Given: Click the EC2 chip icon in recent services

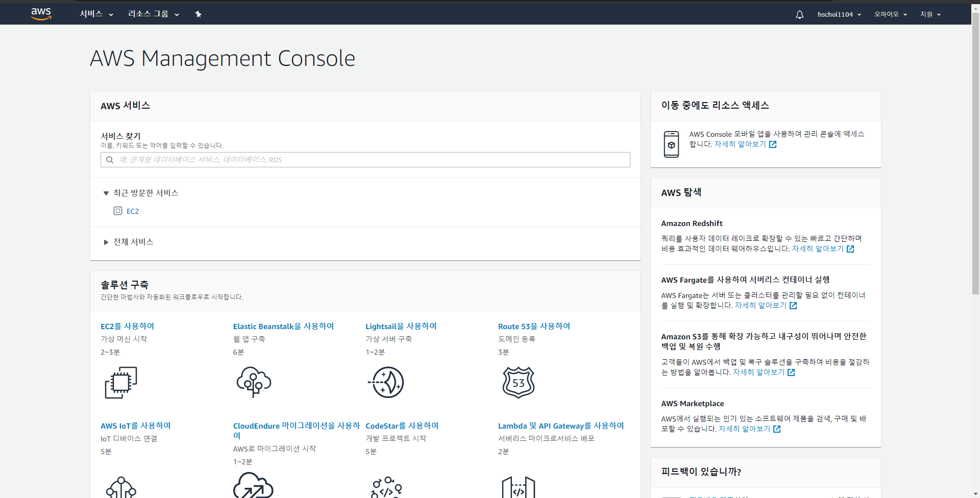Looking at the screenshot, I should pyautogui.click(x=118, y=211).
